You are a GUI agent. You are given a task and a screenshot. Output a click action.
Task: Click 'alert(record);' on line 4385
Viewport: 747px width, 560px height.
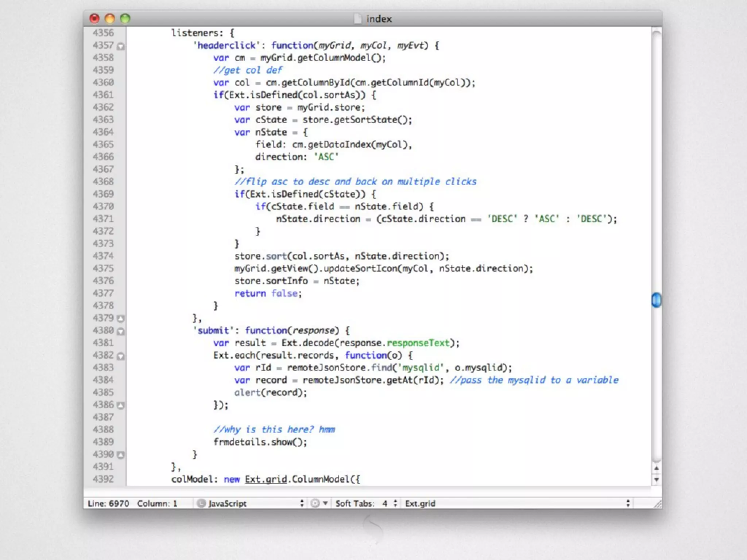[271, 392]
